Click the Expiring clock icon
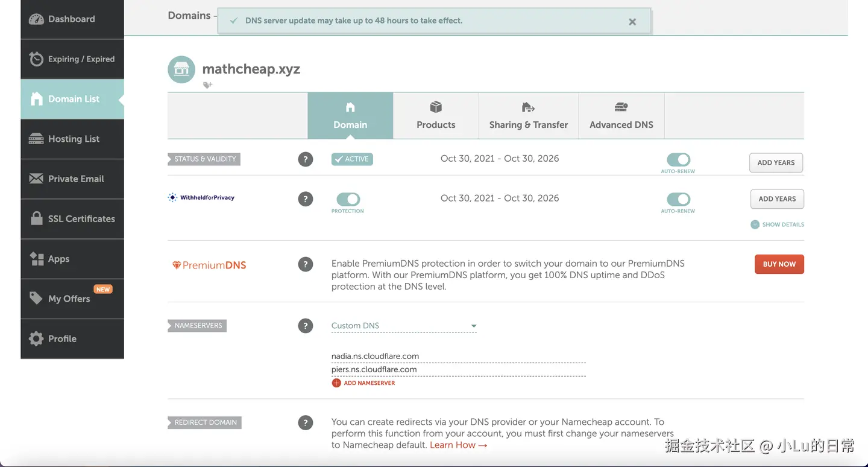The image size is (868, 467). coord(36,59)
